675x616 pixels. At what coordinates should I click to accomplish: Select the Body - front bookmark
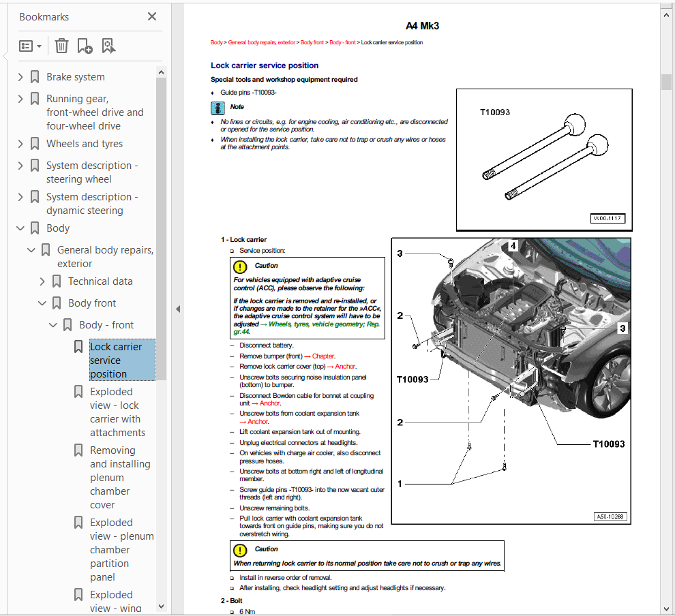(x=106, y=325)
